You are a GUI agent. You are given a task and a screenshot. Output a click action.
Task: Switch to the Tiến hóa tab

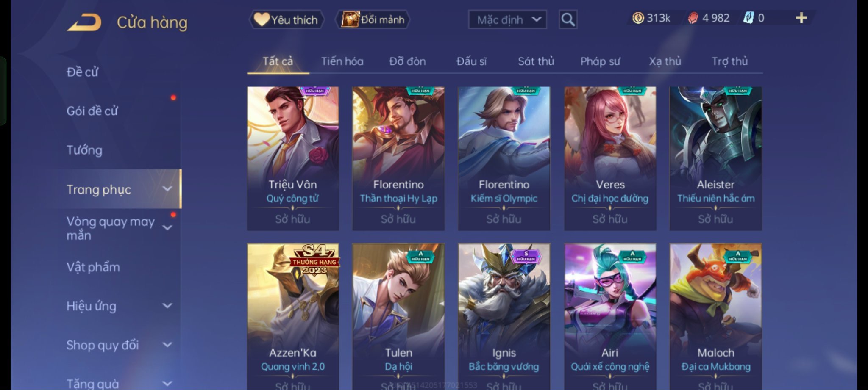click(x=342, y=61)
